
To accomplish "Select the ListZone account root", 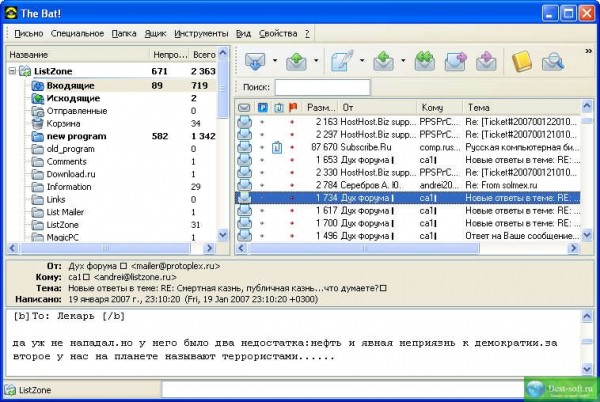I will (53, 71).
